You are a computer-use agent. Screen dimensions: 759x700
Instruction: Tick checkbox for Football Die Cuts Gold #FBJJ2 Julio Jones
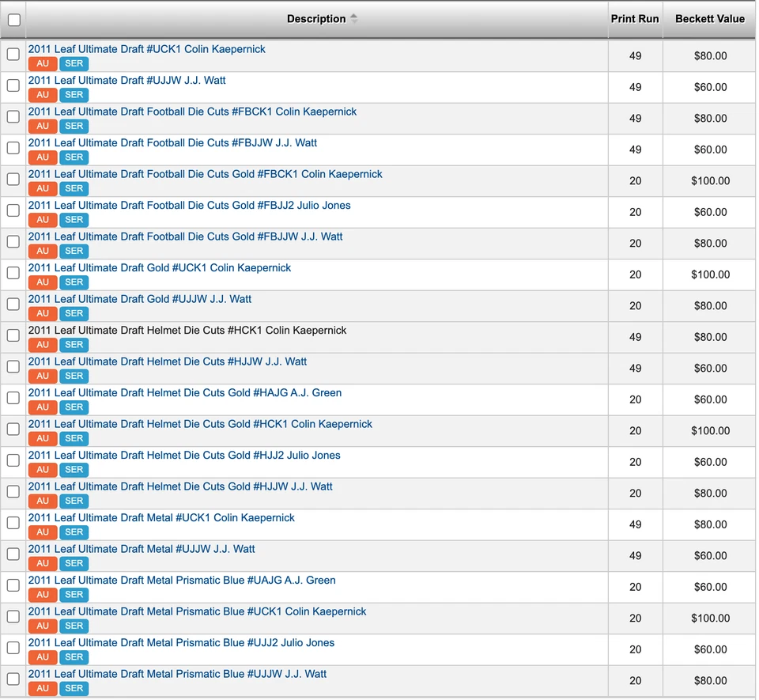(x=13, y=210)
